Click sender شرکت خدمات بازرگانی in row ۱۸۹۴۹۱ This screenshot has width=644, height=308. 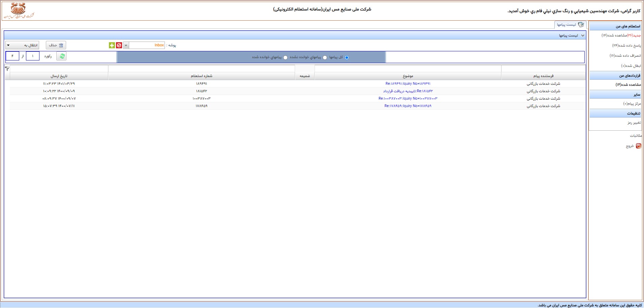[544, 83]
